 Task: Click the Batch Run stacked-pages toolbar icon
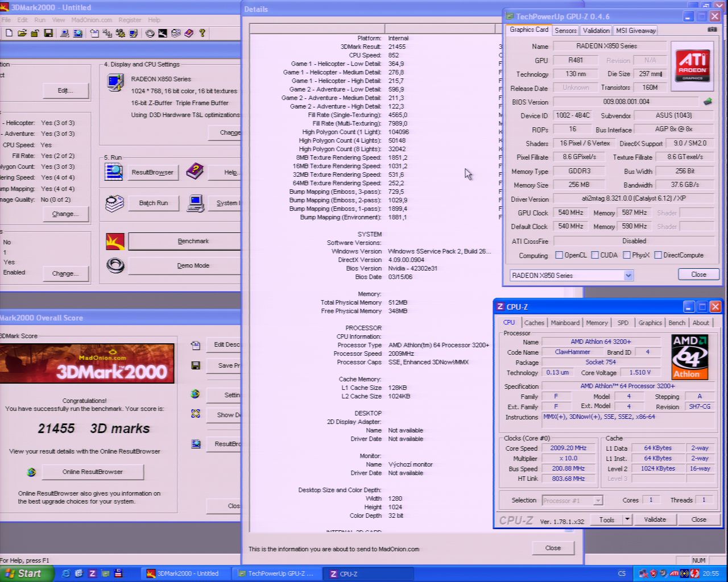(x=176, y=34)
